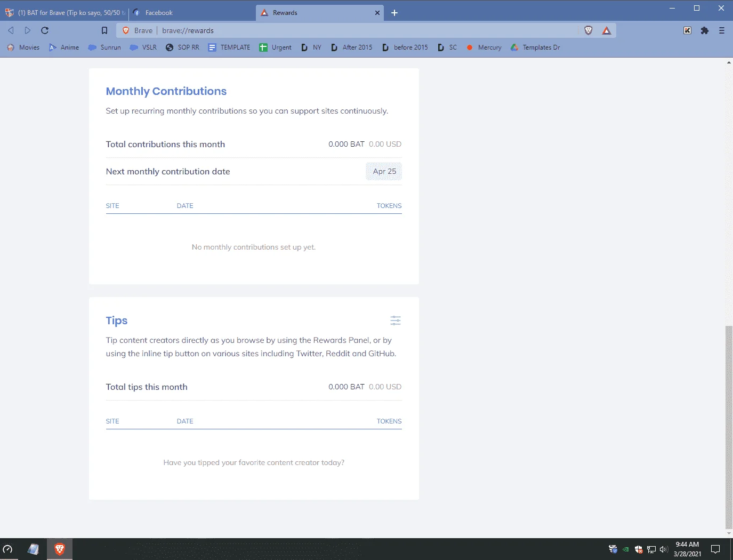Open the Mercury bookmark
This screenshot has height=560, width=733.
pyautogui.click(x=484, y=47)
